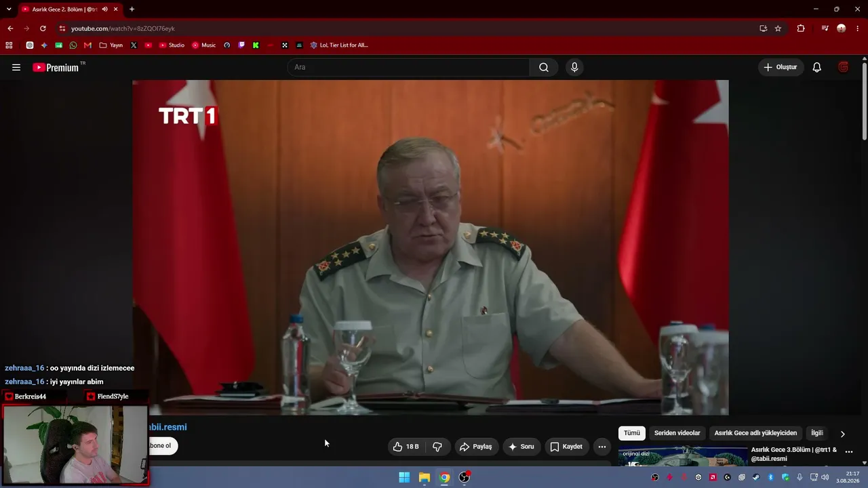This screenshot has height=488, width=868.
Task: Like the video with thumbs up
Action: tap(406, 447)
